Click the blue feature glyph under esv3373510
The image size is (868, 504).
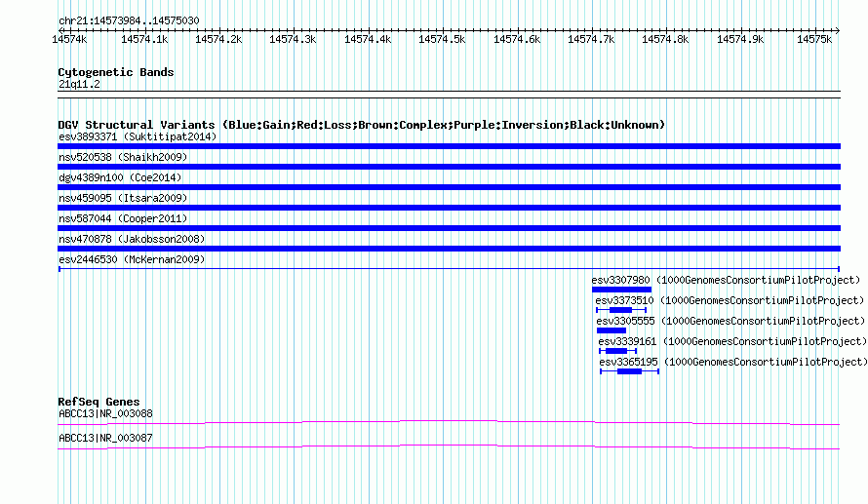(621, 310)
